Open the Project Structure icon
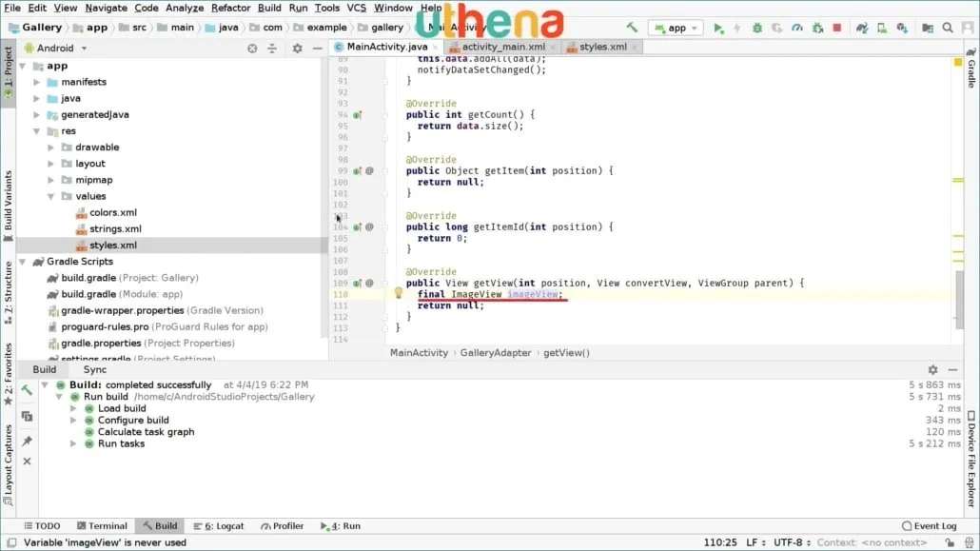The image size is (980, 551). pyautogui.click(x=928, y=29)
